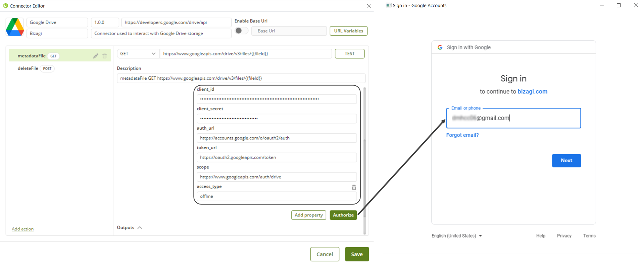The image size is (644, 264).
Task: Click the Email or phone field
Action: pyautogui.click(x=513, y=118)
